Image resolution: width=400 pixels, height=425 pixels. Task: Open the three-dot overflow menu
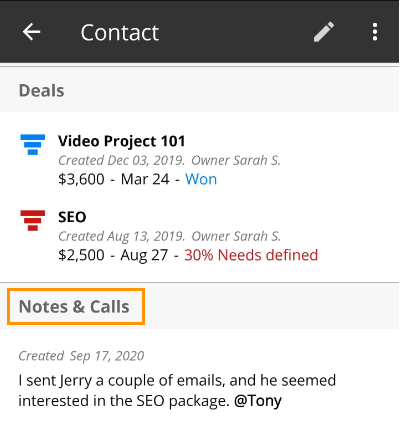click(x=375, y=32)
